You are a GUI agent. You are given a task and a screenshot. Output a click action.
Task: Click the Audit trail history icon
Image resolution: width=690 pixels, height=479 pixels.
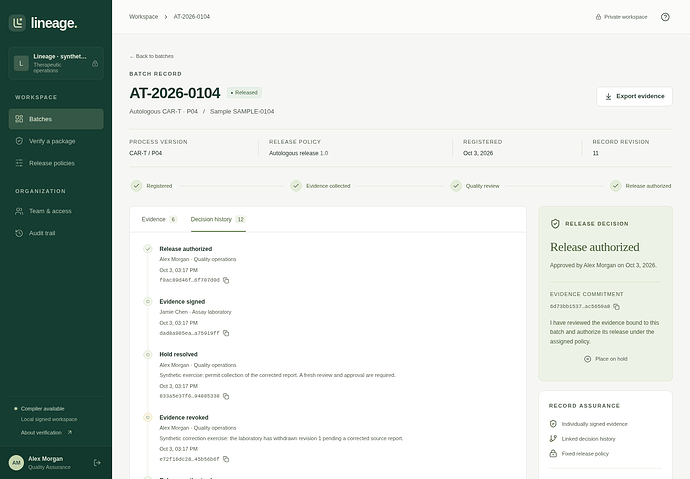19,233
